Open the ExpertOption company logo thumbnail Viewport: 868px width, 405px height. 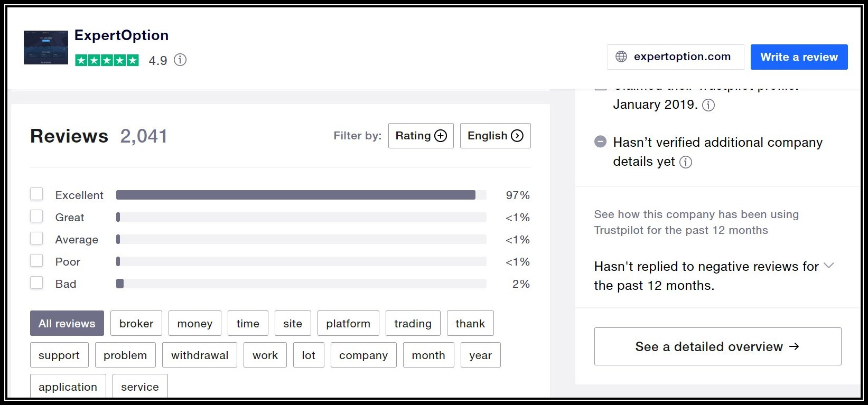pyautogui.click(x=46, y=48)
